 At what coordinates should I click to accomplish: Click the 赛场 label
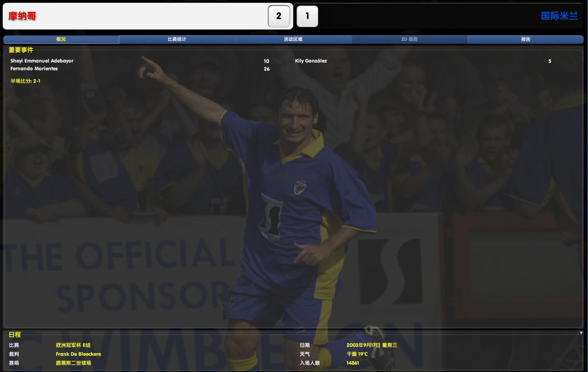coord(14,363)
